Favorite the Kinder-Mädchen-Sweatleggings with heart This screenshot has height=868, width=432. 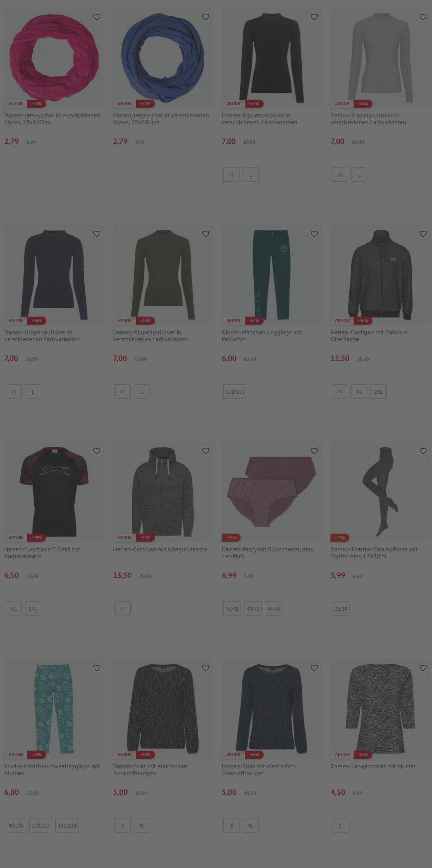97,668
